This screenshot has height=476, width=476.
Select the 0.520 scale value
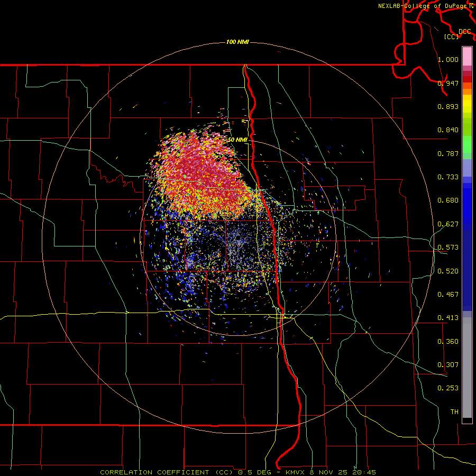tap(448, 271)
